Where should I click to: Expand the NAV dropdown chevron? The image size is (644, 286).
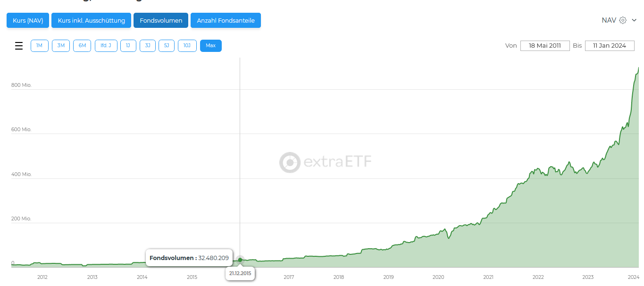634,20
